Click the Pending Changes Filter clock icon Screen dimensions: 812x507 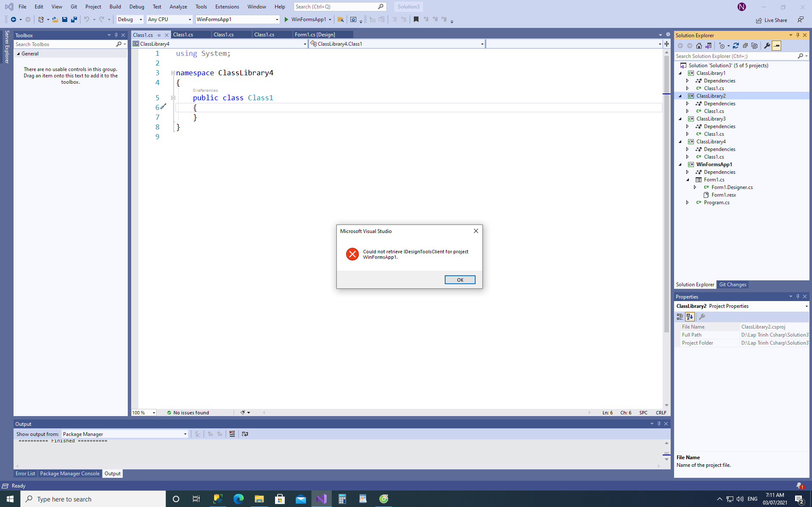pyautogui.click(x=722, y=46)
